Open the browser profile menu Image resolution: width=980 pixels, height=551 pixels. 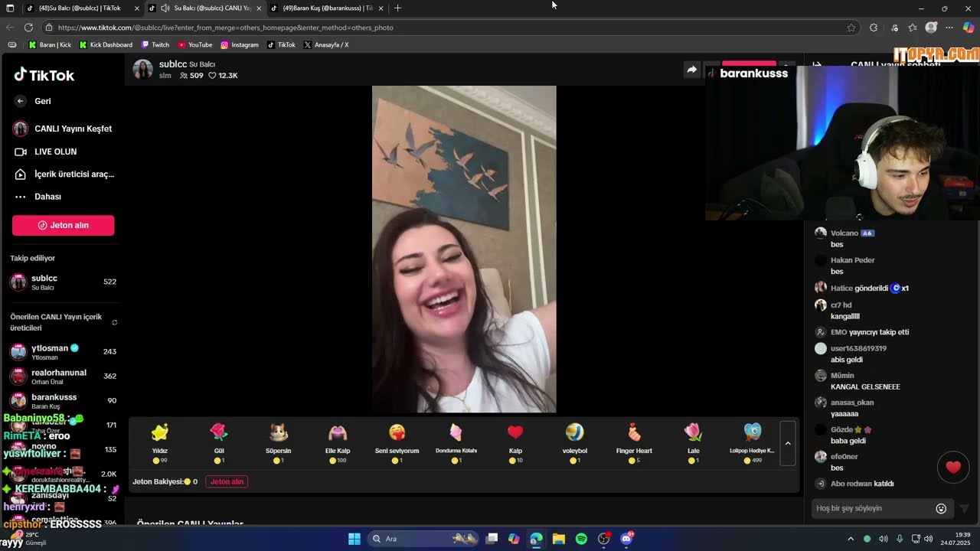point(931,28)
